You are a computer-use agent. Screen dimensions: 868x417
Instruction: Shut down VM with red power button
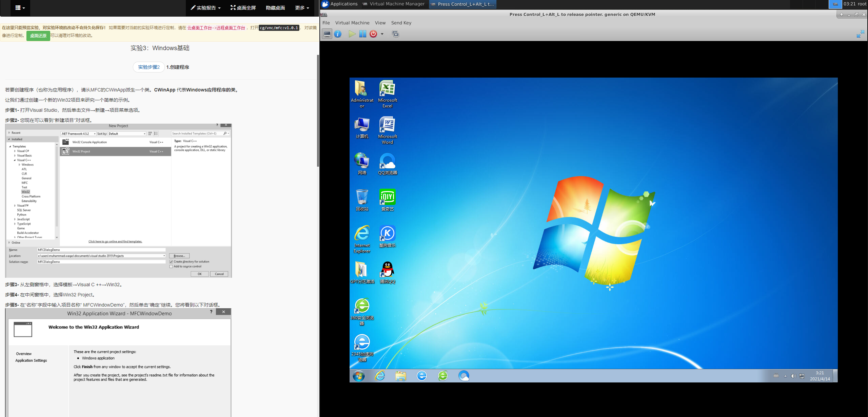click(x=373, y=34)
